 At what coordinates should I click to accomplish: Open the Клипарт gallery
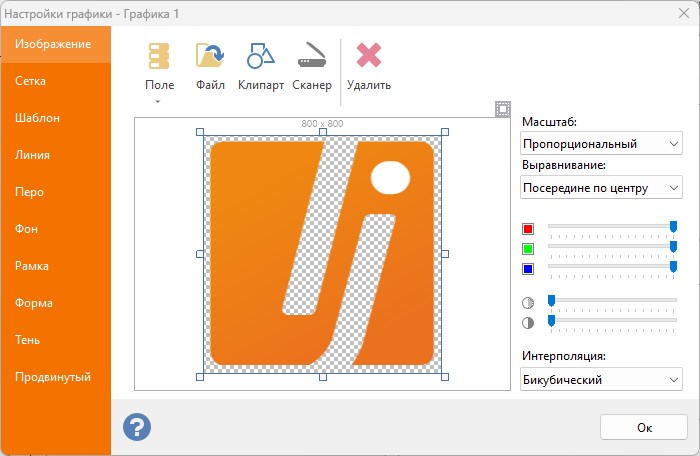261,67
